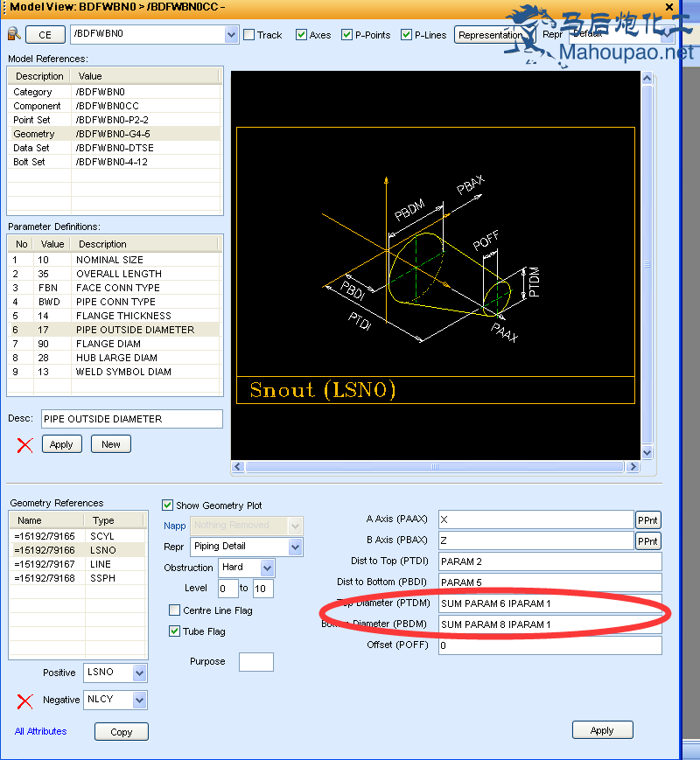Toggle the P-Points checkbox
This screenshot has width=700, height=760.
[x=346, y=35]
